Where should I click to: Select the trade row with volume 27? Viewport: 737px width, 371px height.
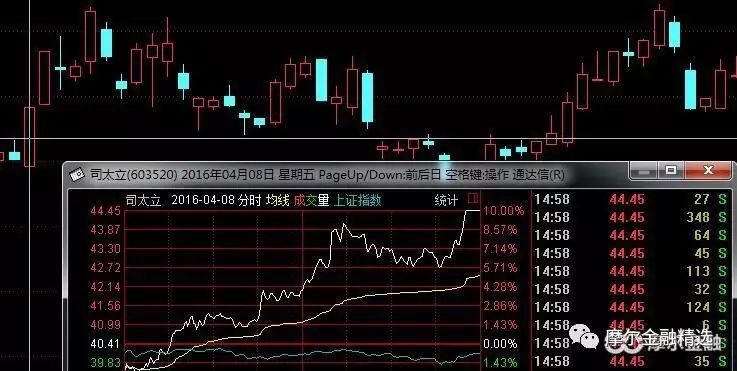(x=630, y=199)
